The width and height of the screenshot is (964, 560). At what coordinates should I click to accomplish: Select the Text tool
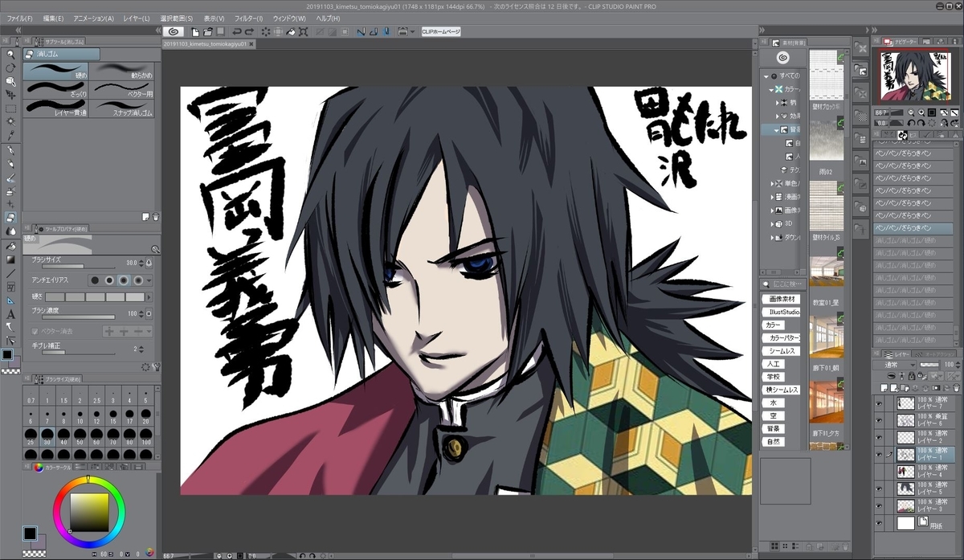(x=10, y=314)
